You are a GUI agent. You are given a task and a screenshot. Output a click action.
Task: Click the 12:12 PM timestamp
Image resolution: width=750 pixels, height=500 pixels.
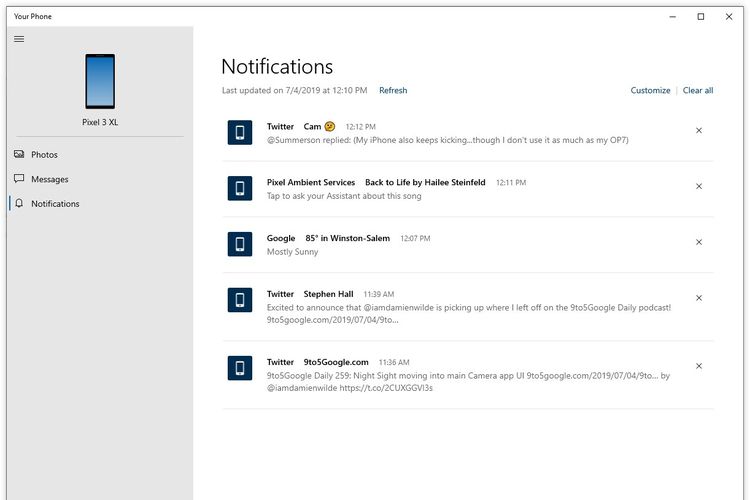coord(361,127)
